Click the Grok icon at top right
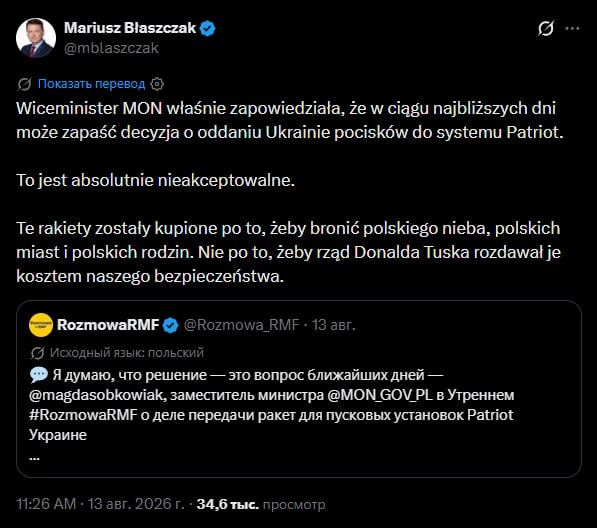Viewport: 597px width, 528px height. [546, 29]
